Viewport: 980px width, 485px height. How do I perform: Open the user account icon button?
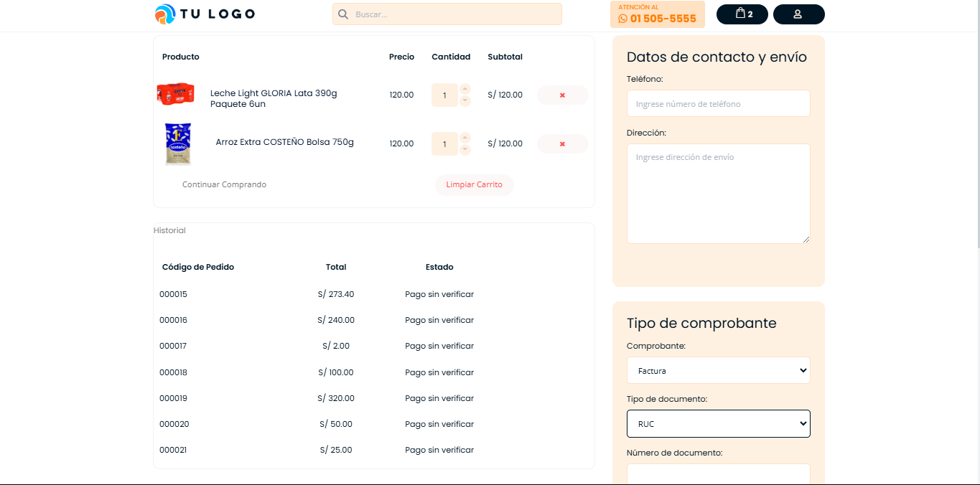tap(798, 14)
